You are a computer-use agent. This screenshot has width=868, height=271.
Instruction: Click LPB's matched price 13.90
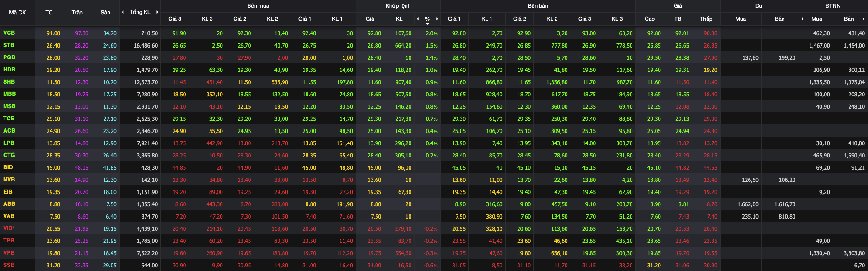click(x=374, y=143)
